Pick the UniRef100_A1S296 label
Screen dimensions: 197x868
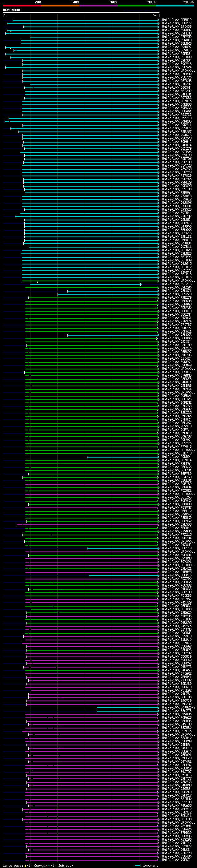coord(176,839)
